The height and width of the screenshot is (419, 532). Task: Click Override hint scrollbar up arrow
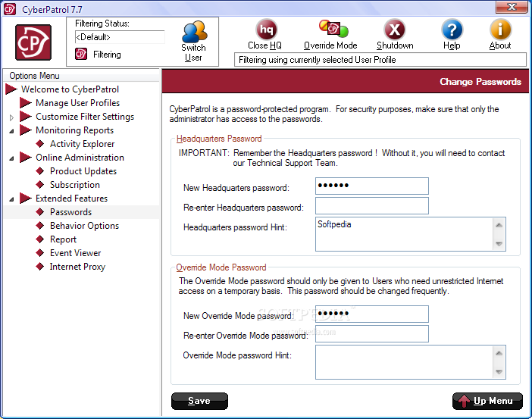point(499,353)
